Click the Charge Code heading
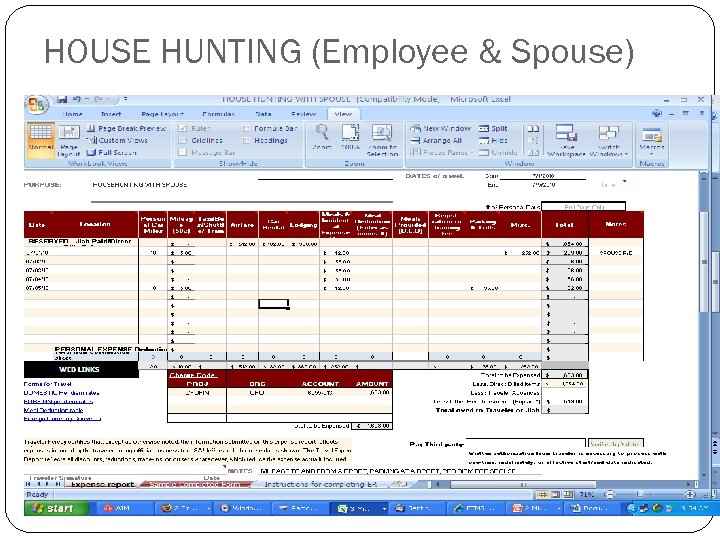 click(x=193, y=375)
